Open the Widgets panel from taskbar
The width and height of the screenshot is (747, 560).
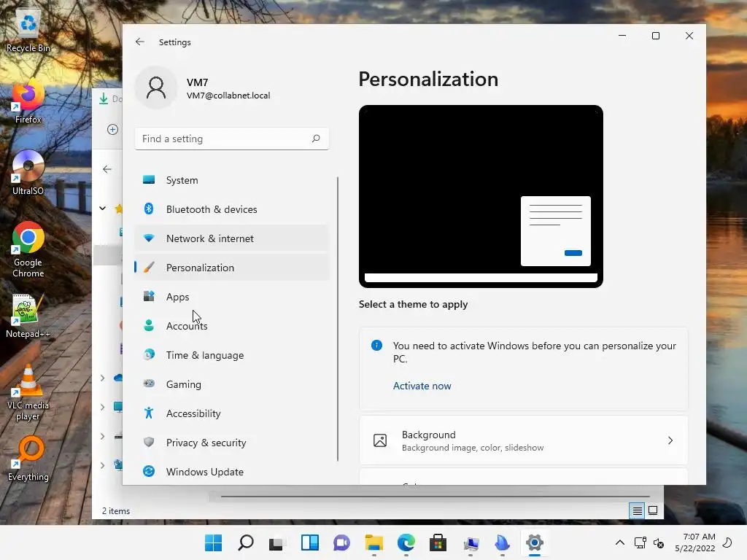tap(309, 542)
